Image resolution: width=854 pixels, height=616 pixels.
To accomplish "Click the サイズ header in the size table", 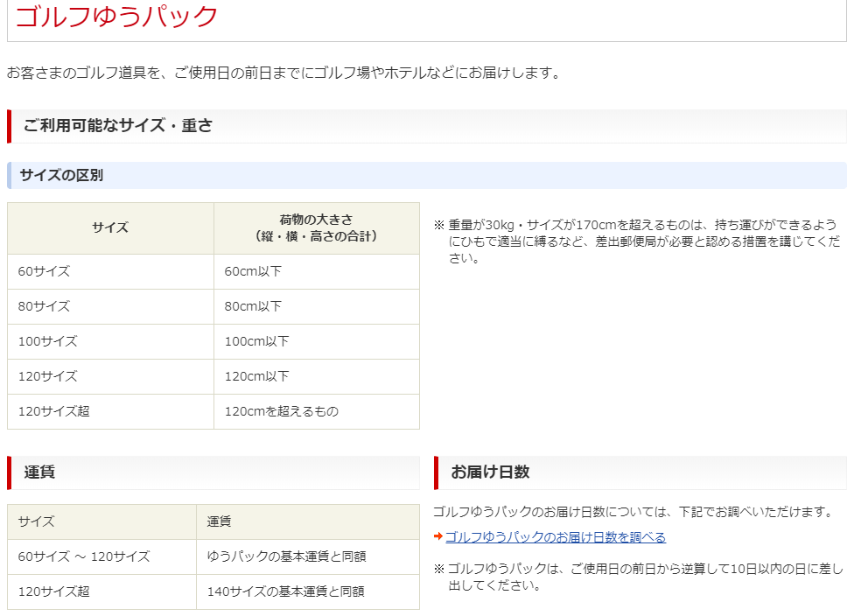I will 110,227.
